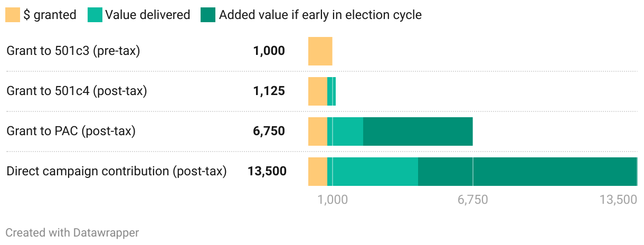Click the teal "Value delivered" legend swatch
The height and width of the screenshot is (245, 644).
pos(94,15)
